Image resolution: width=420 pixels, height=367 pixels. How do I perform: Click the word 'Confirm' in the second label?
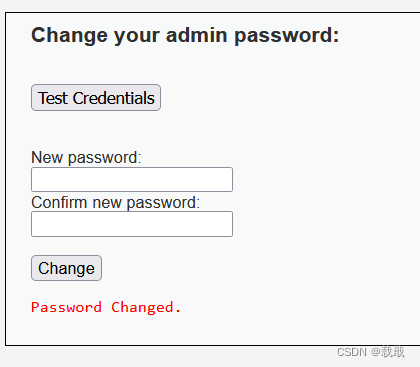[59, 202]
